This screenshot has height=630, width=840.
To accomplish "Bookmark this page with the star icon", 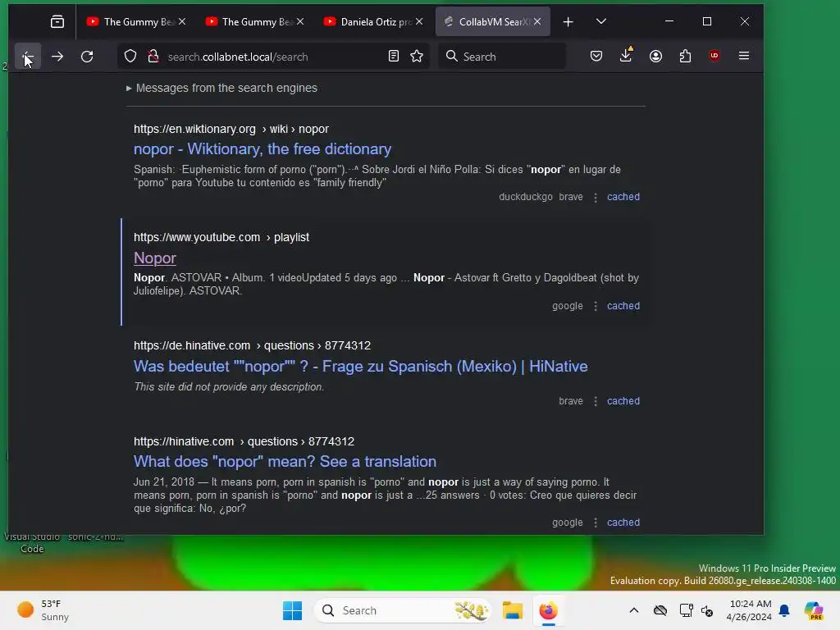I will coord(417,57).
